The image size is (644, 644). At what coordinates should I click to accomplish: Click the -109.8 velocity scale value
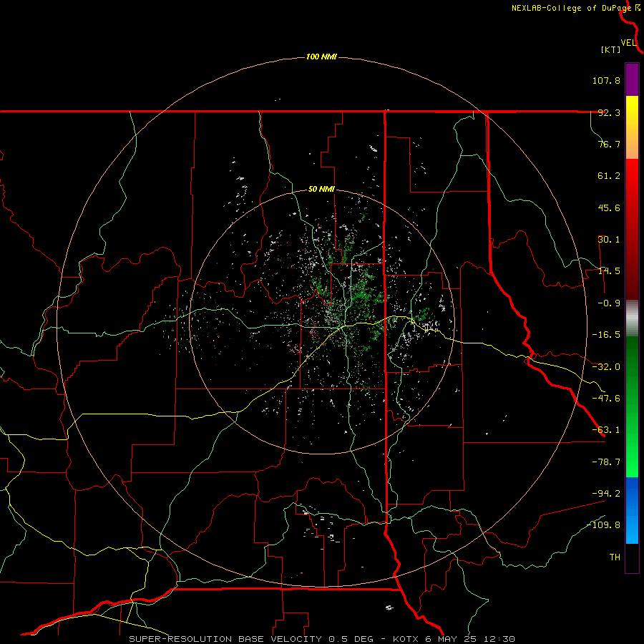pyautogui.click(x=603, y=525)
